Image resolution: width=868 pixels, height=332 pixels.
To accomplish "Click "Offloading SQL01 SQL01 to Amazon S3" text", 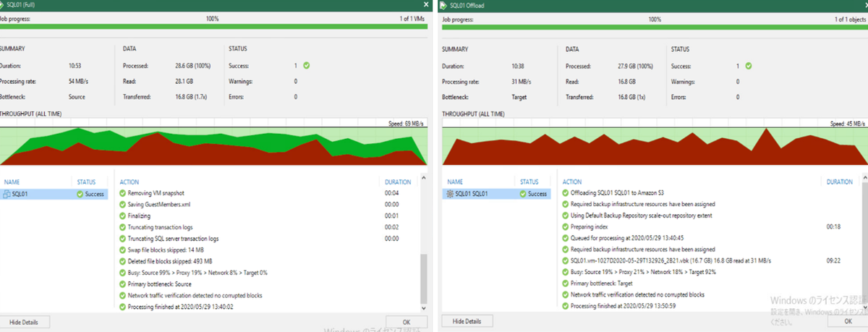I will (618, 193).
